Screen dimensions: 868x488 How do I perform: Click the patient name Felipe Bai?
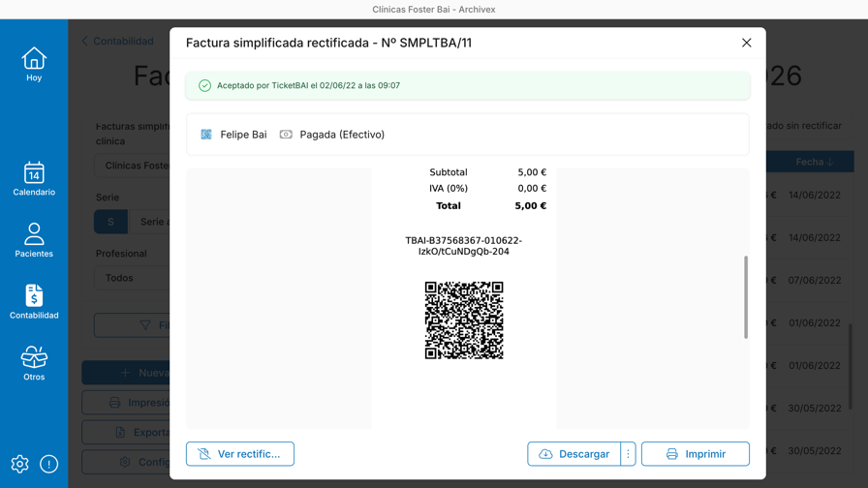coord(243,135)
